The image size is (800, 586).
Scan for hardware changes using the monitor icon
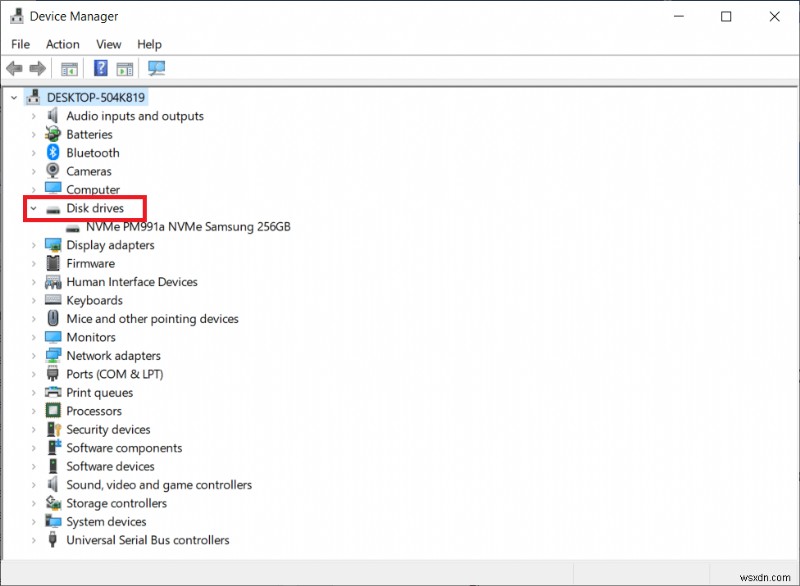(x=156, y=68)
